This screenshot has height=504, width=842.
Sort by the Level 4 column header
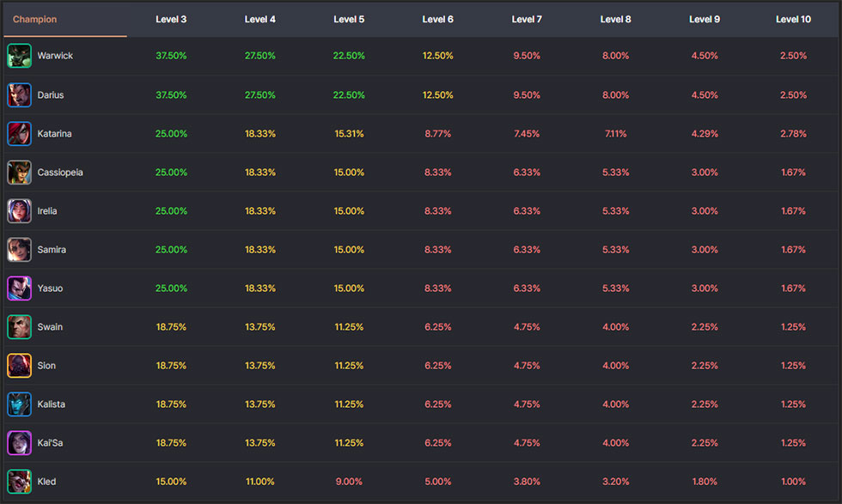259,20
